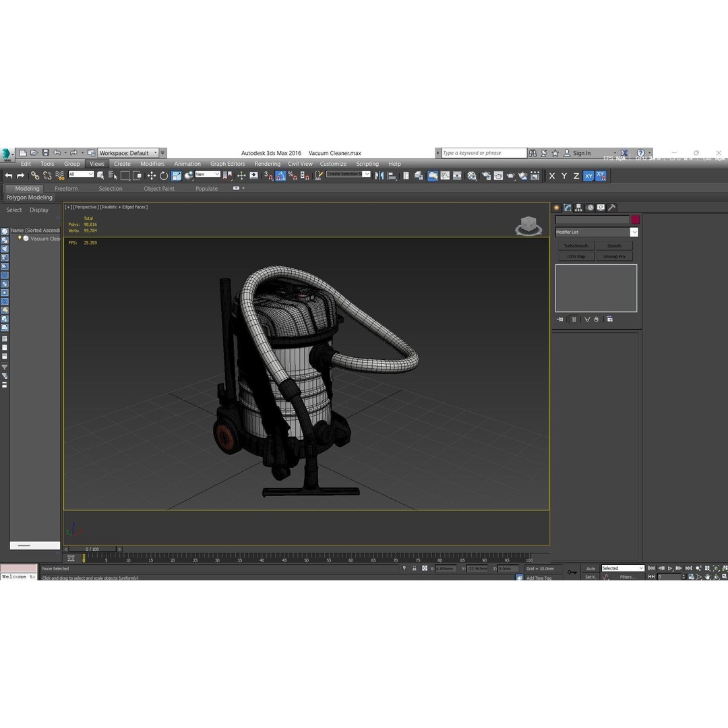Expand Create Selection Set dropdown
The width and height of the screenshot is (728, 728).
[x=367, y=174]
